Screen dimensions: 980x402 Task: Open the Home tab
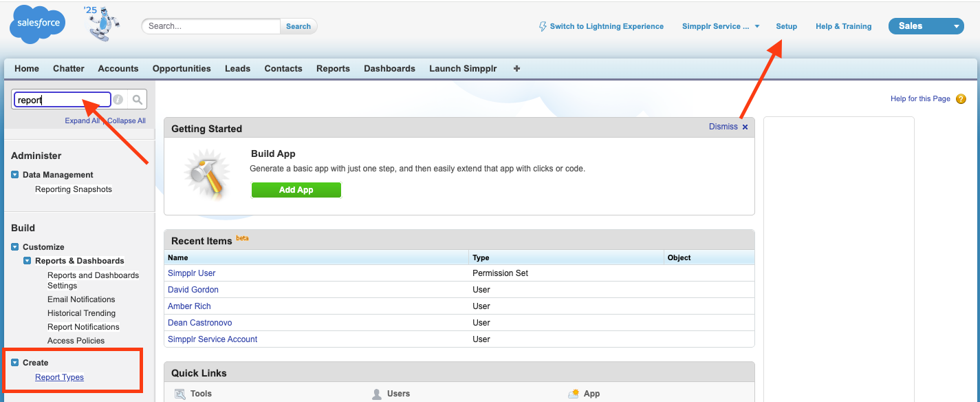pos(27,69)
